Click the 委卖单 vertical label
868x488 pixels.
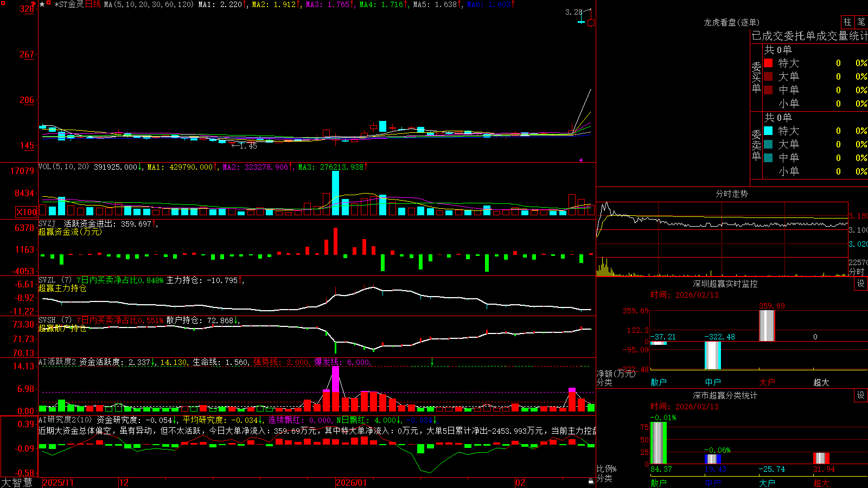pos(756,145)
